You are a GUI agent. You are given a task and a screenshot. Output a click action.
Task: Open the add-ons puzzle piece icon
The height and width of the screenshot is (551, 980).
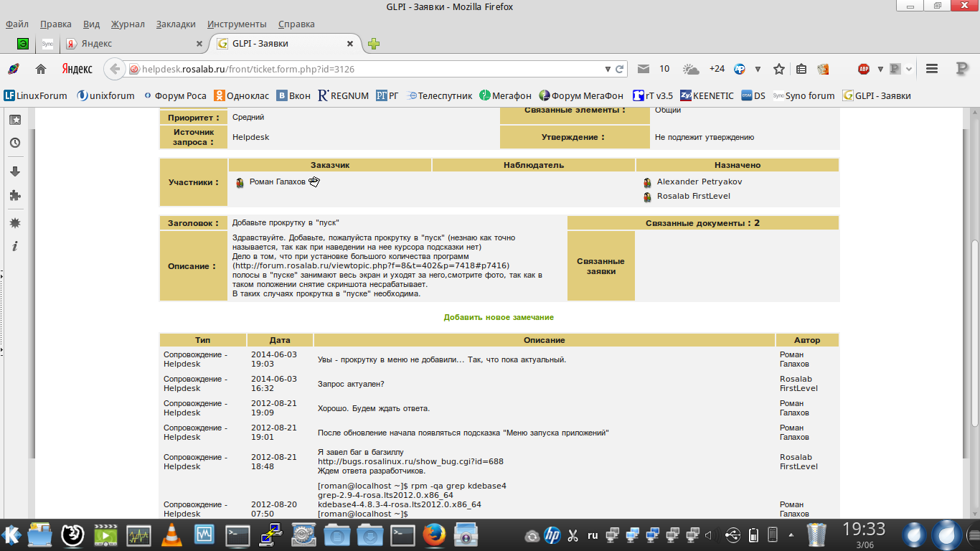tap(15, 194)
